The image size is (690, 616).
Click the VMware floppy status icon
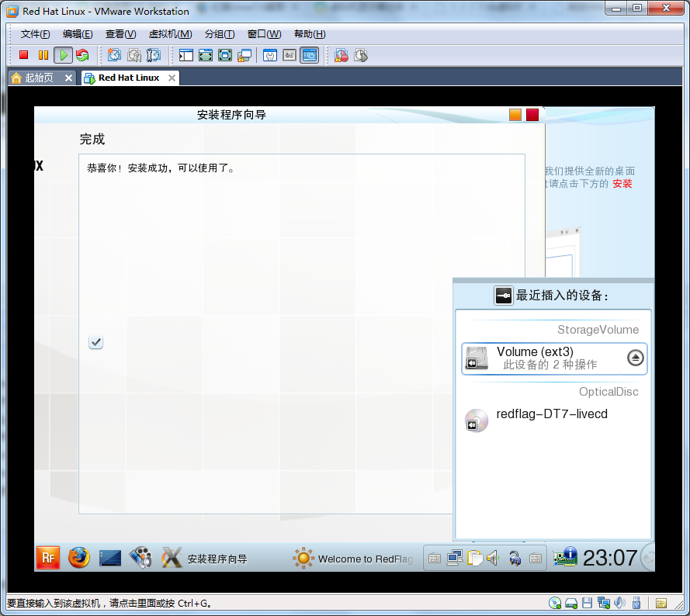587,603
